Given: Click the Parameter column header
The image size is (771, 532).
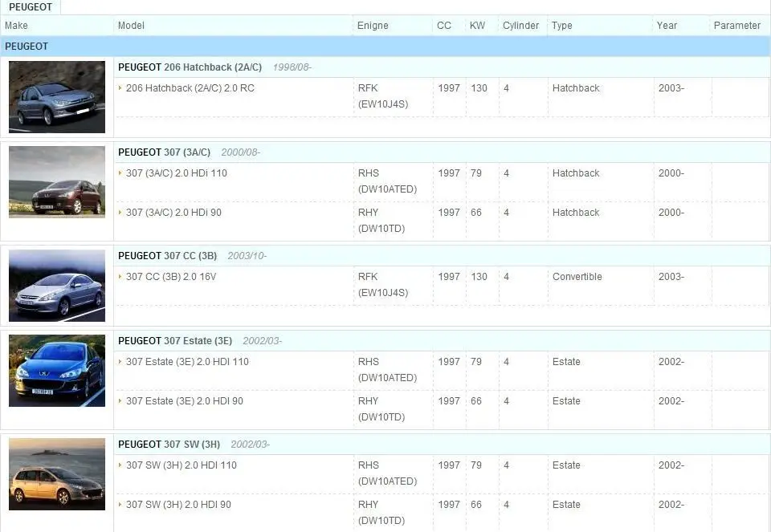Looking at the screenshot, I should tap(737, 26).
